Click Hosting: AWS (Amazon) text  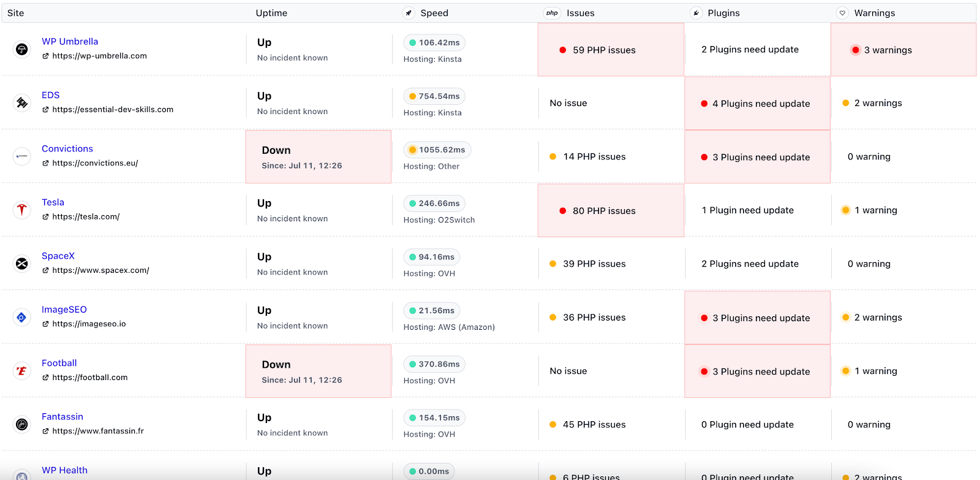click(449, 327)
